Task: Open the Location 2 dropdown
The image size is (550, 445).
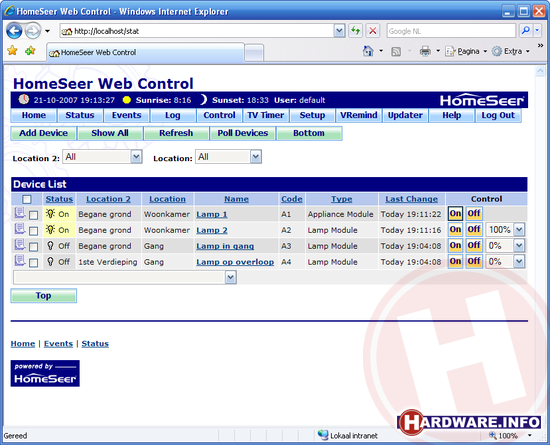Action: pyautogui.click(x=102, y=156)
